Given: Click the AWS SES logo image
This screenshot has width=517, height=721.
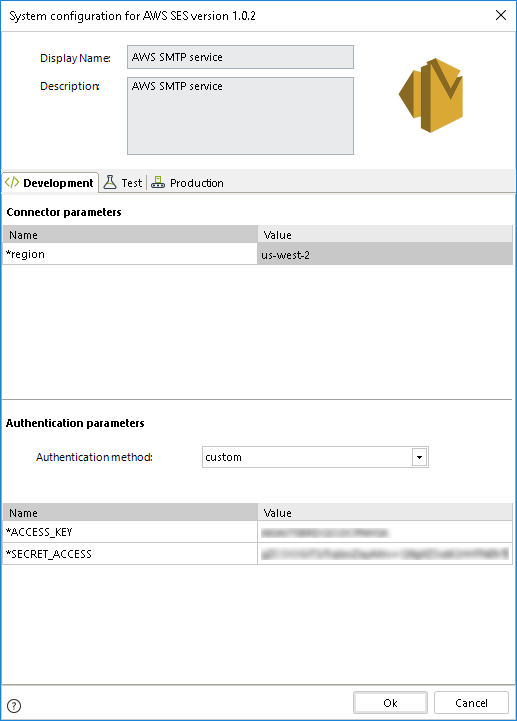Looking at the screenshot, I should 431,95.
